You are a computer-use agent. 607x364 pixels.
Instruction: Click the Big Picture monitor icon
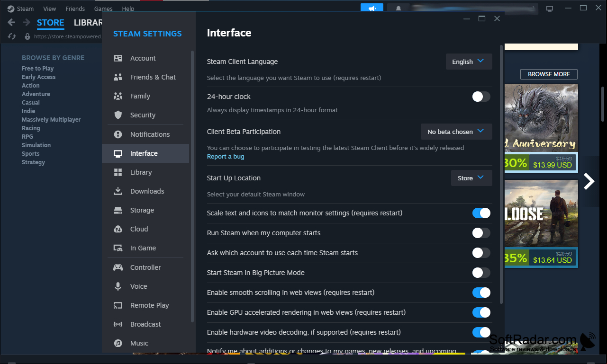click(550, 9)
